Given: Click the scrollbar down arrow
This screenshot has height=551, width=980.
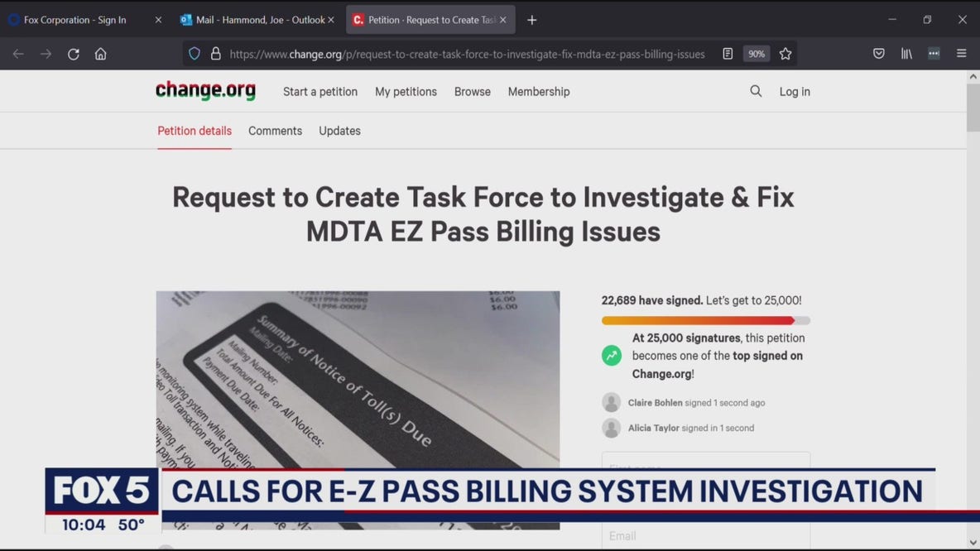Looking at the screenshot, I should (x=973, y=542).
